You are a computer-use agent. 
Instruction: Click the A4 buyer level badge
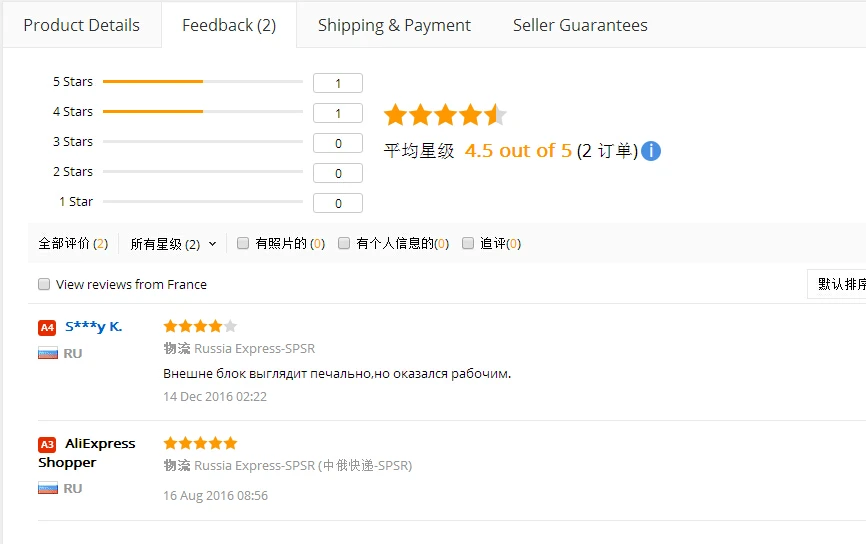tap(47, 327)
